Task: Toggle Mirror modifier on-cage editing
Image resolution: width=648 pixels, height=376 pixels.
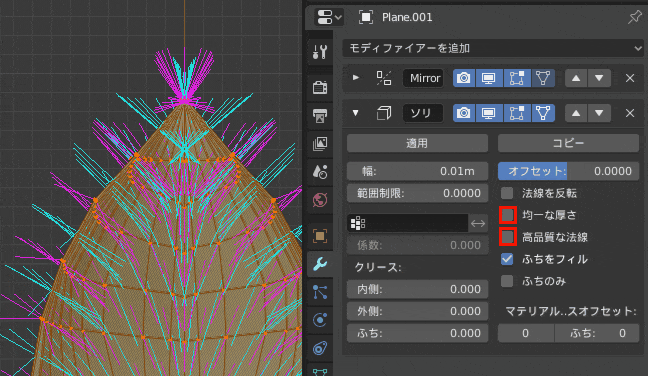Action: coord(543,78)
